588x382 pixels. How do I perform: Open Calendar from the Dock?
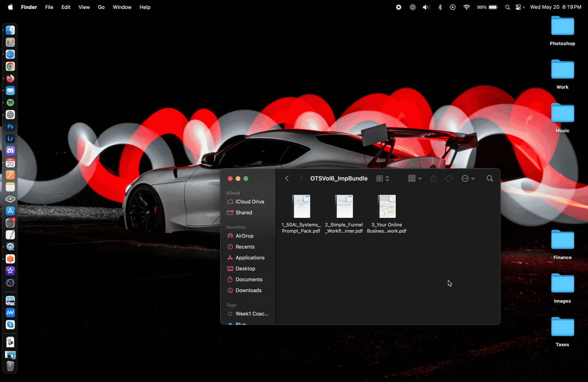10,163
